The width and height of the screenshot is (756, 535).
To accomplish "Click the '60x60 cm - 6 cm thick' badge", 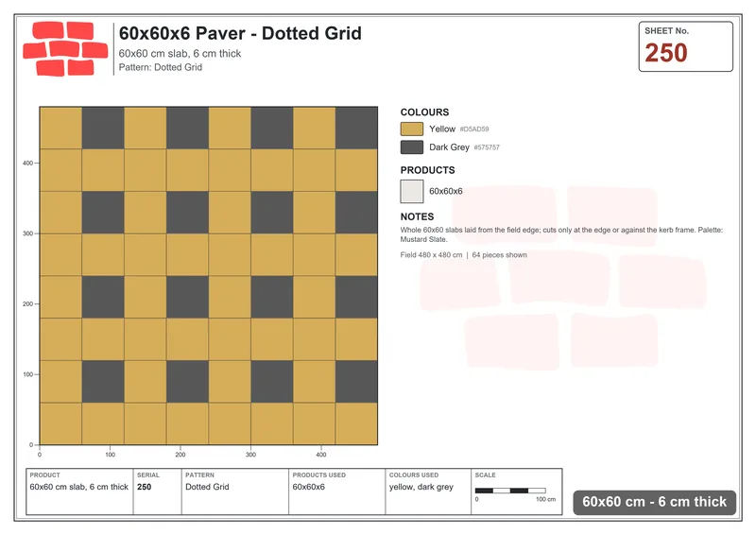I will tap(654, 502).
